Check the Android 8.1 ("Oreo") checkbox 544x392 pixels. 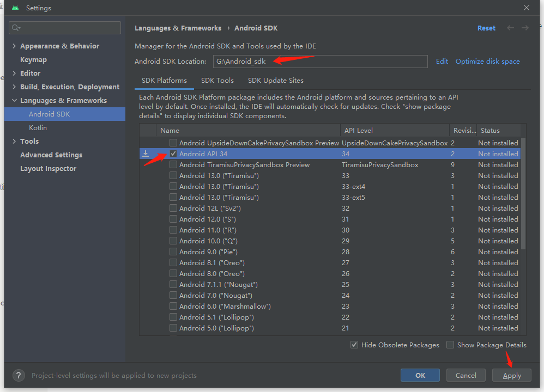pyautogui.click(x=173, y=262)
